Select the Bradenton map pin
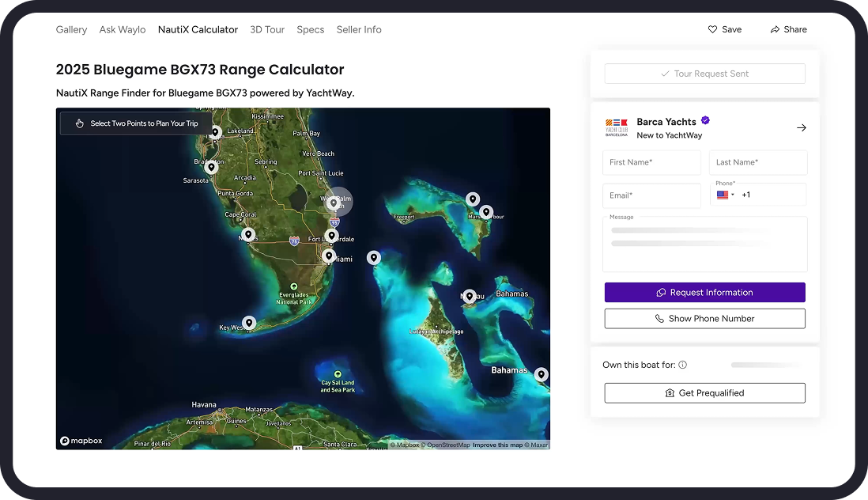 point(211,166)
